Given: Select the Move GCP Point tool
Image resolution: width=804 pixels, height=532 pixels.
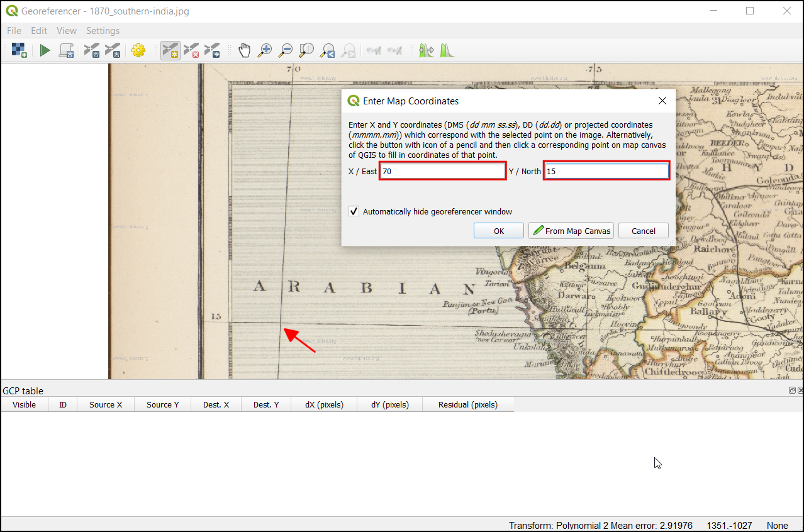Looking at the screenshot, I should [x=213, y=50].
